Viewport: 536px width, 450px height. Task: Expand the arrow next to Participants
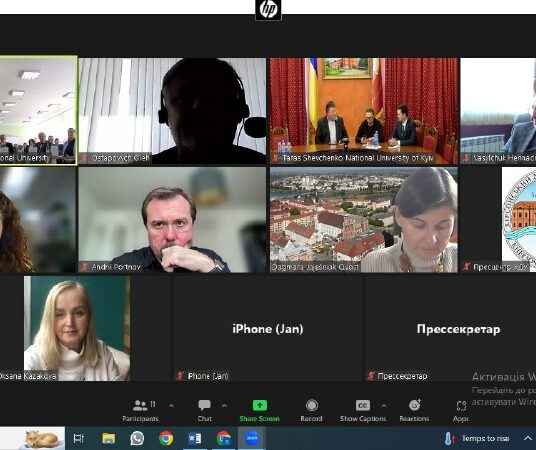coord(171,406)
